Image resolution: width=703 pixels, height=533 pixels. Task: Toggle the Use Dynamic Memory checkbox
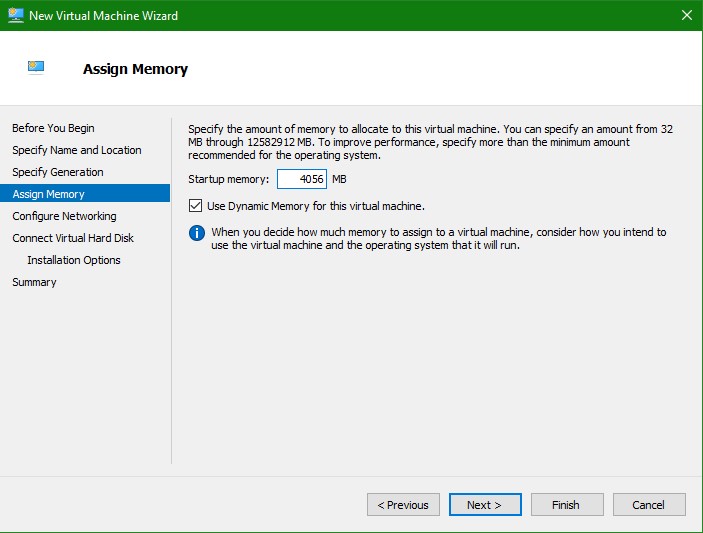coord(195,206)
